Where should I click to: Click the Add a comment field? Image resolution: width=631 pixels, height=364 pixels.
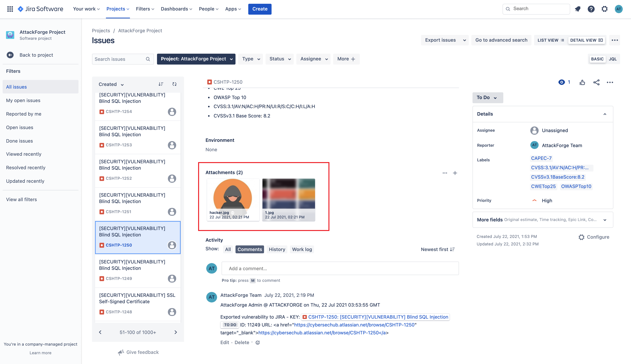(x=340, y=268)
